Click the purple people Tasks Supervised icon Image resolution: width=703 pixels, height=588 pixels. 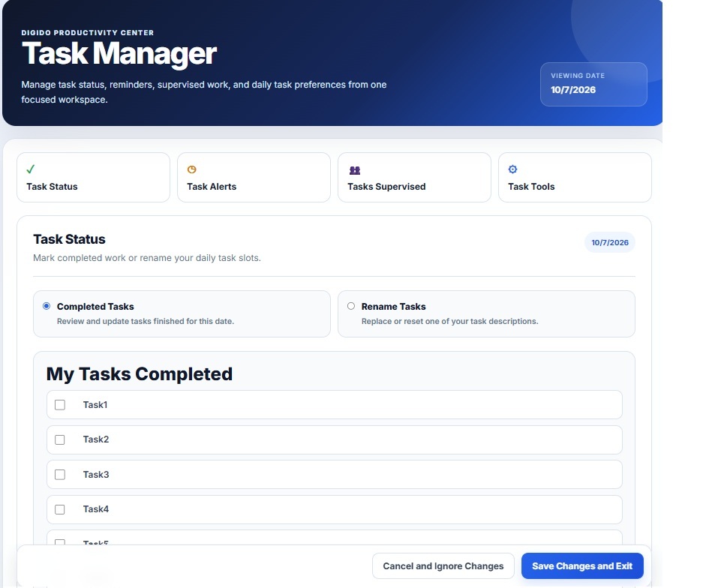(355, 170)
